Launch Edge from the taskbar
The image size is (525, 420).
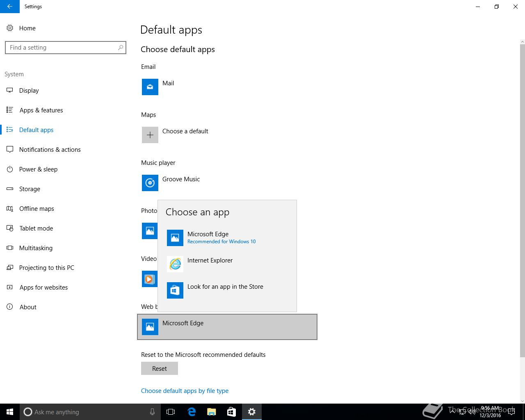tap(192, 412)
